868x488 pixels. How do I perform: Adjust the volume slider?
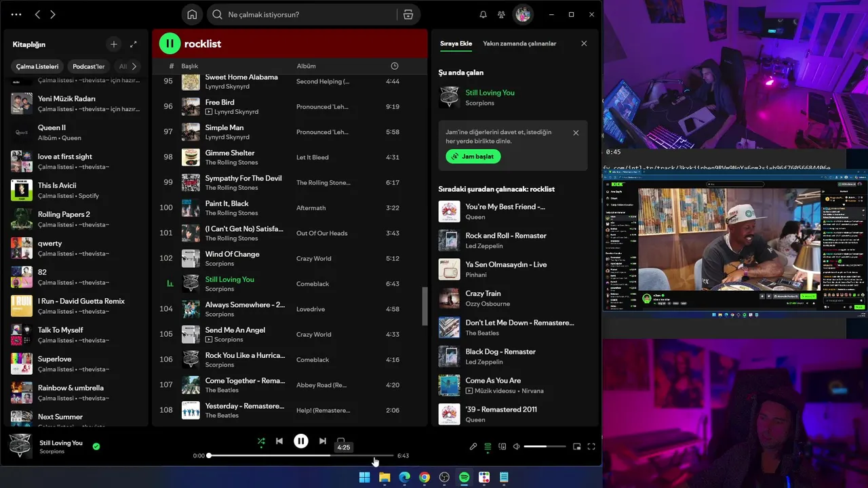click(545, 447)
